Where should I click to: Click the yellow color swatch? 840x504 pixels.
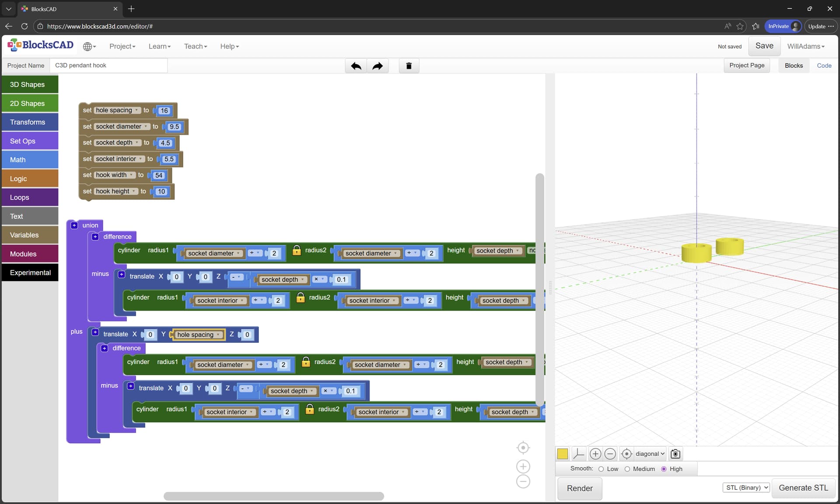563,454
